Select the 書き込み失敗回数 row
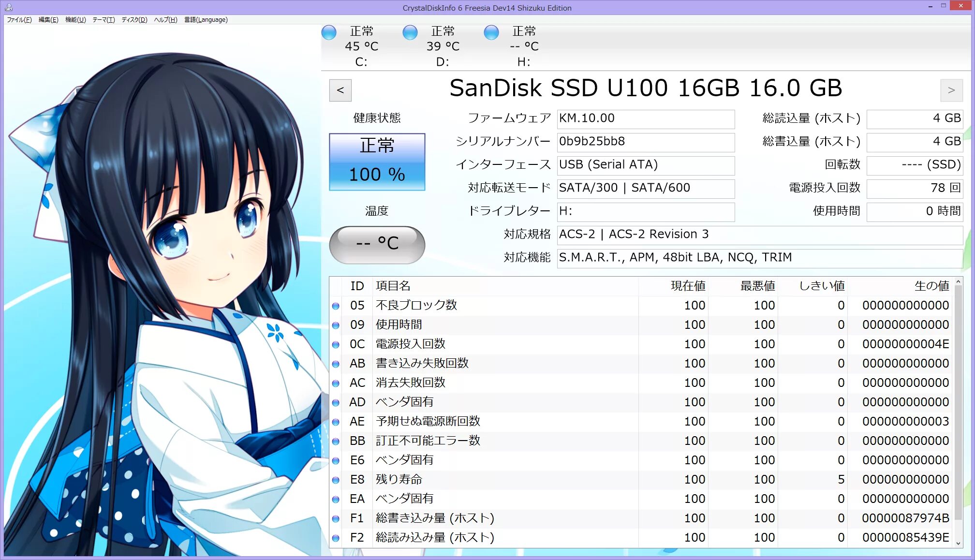The width and height of the screenshot is (975, 560). tap(641, 364)
